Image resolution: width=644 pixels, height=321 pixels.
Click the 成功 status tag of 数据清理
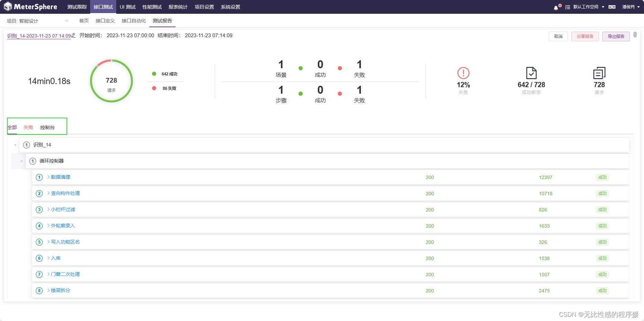tap(602, 177)
